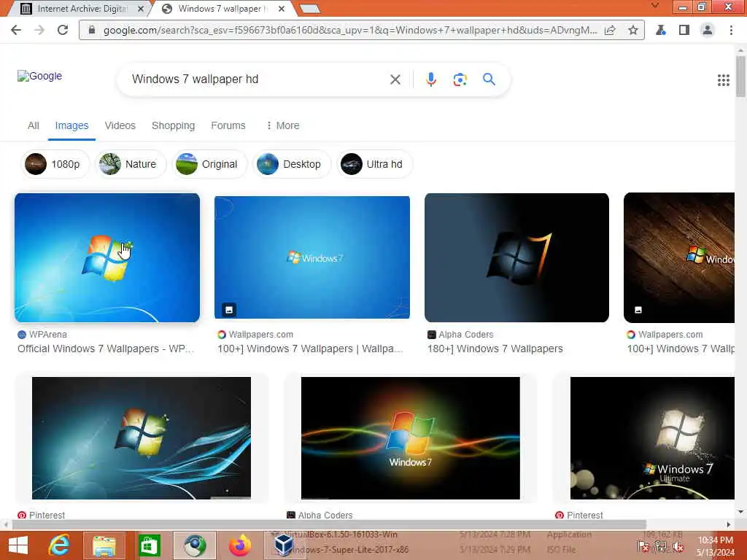The height and width of the screenshot is (560, 747).
Task: Open the Pinterest blue swirls Windows logo thumbnail
Action: 142,438
